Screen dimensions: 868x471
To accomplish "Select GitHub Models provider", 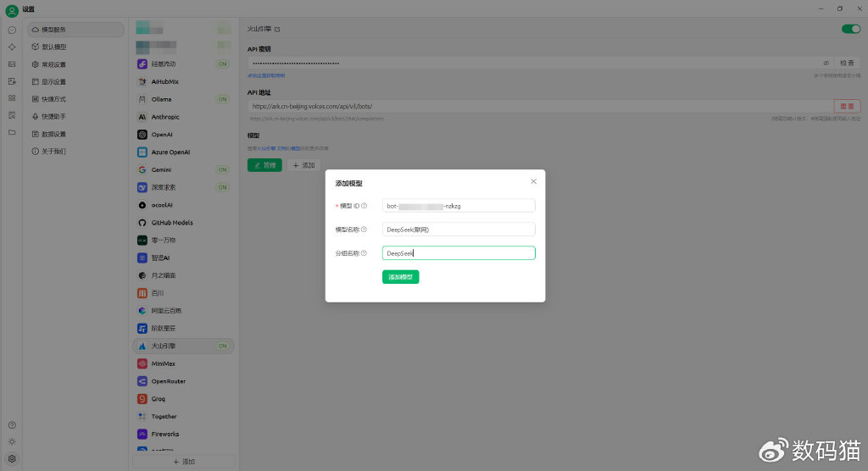I will point(170,223).
